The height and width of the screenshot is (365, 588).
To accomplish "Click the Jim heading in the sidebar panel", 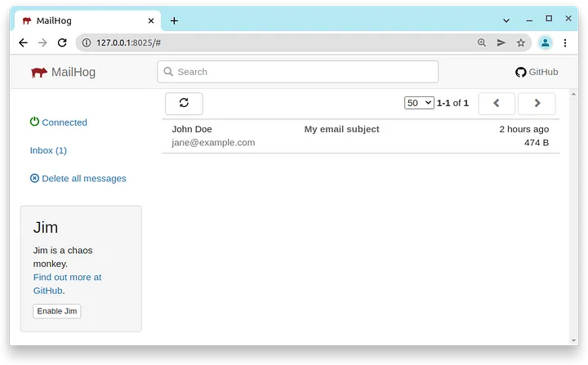I will (x=46, y=227).
